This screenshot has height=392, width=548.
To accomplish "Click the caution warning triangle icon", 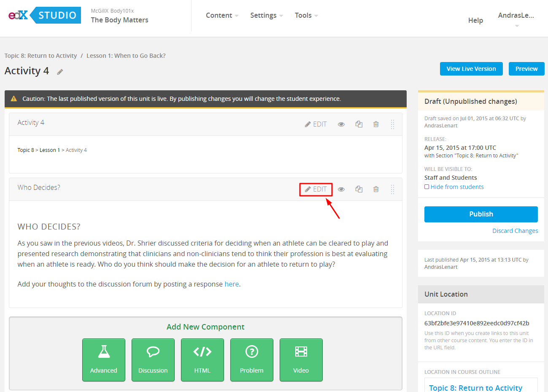I will (14, 99).
